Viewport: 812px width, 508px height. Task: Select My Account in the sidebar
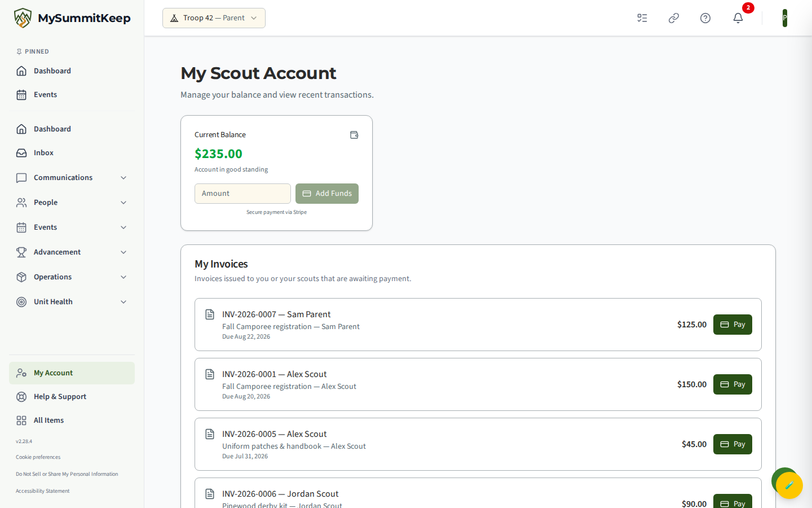(x=72, y=373)
